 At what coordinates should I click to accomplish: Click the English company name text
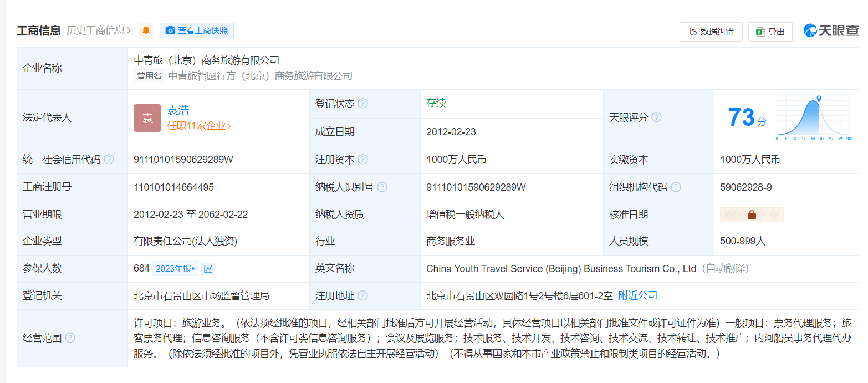[x=561, y=269]
